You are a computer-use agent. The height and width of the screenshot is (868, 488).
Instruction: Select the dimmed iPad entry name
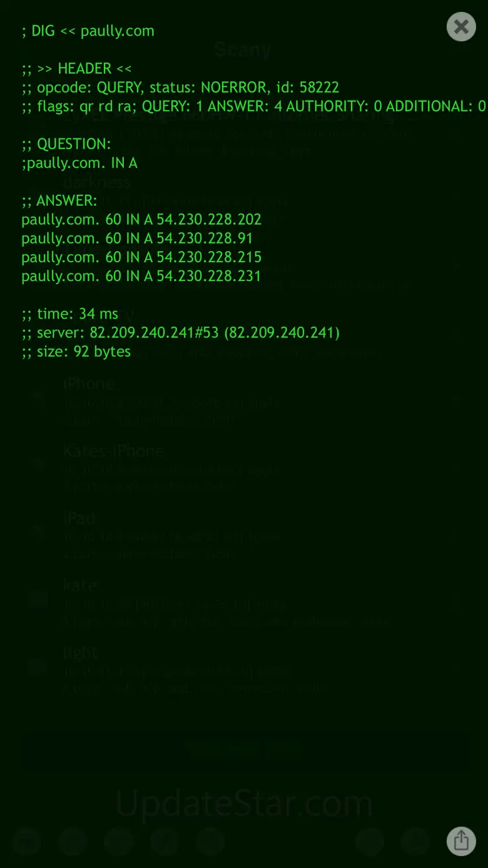[79, 518]
